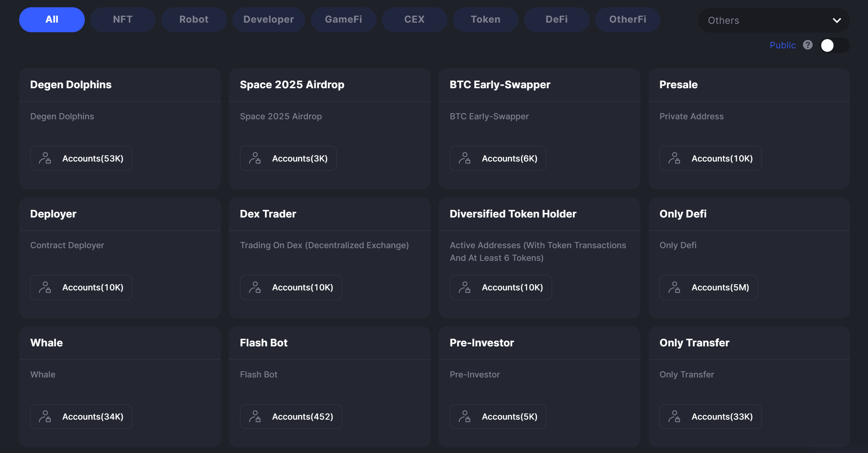Select the All tab

click(x=52, y=20)
